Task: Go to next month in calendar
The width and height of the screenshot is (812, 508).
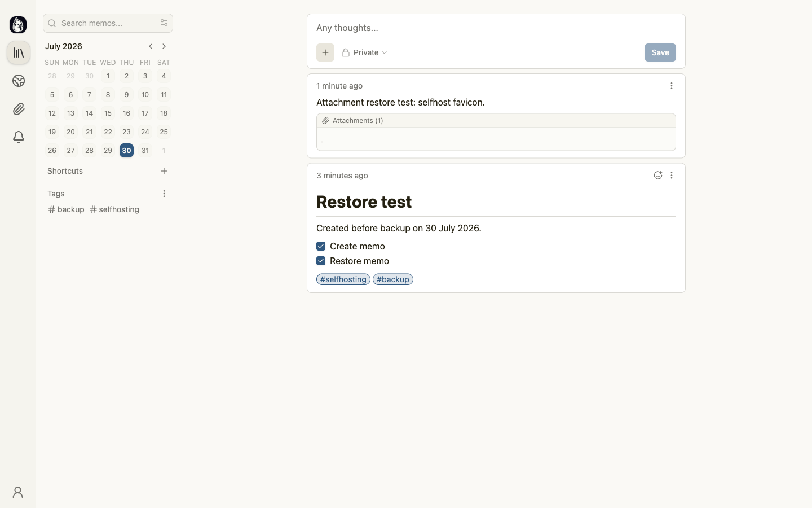Action: (164, 46)
